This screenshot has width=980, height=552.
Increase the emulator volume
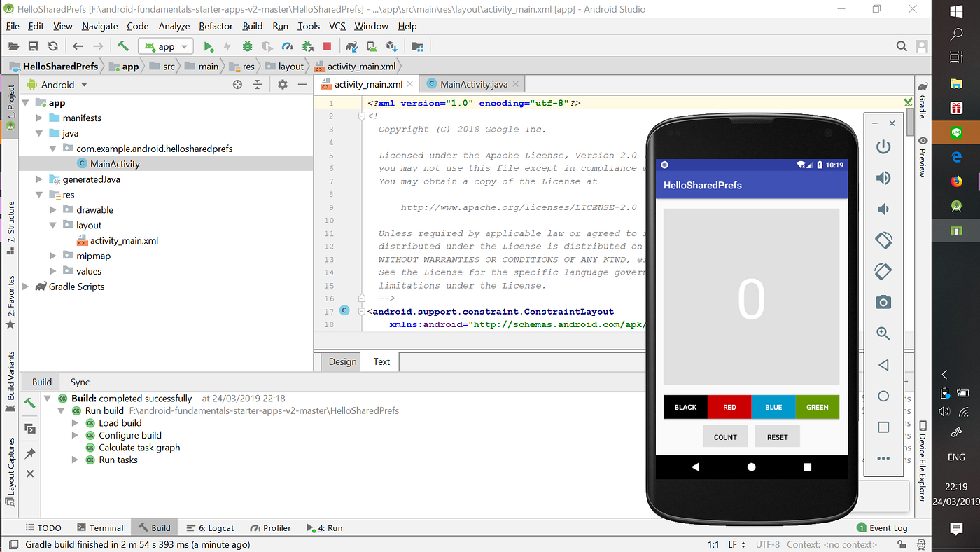(x=883, y=178)
